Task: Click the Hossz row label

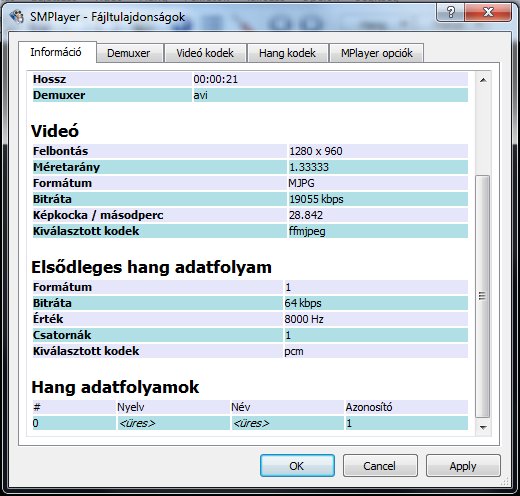Action: click(50, 79)
